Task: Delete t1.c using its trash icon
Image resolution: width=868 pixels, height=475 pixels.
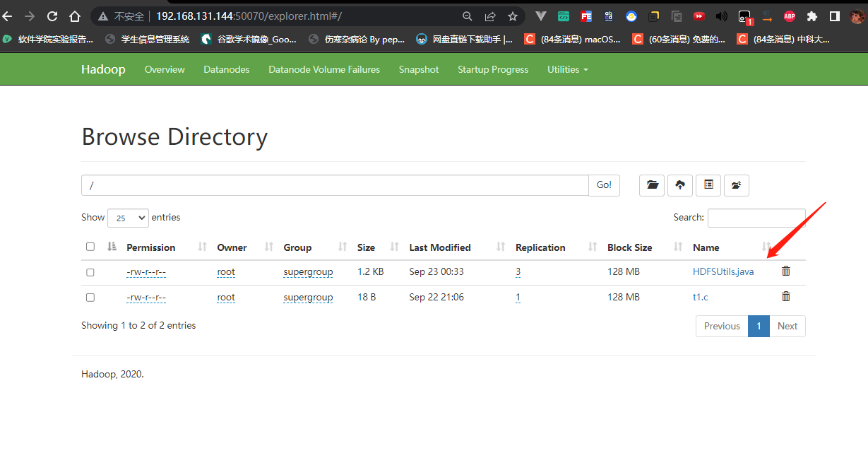Action: (x=786, y=297)
